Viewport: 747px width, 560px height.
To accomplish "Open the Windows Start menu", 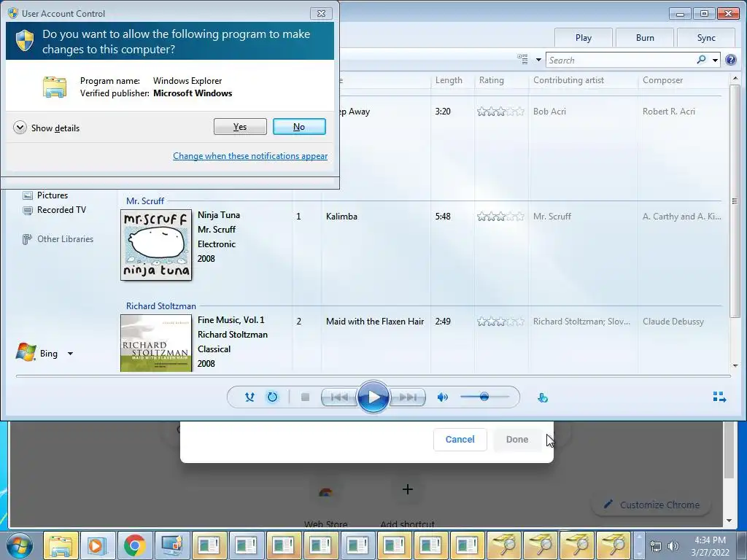I will pos(20,545).
